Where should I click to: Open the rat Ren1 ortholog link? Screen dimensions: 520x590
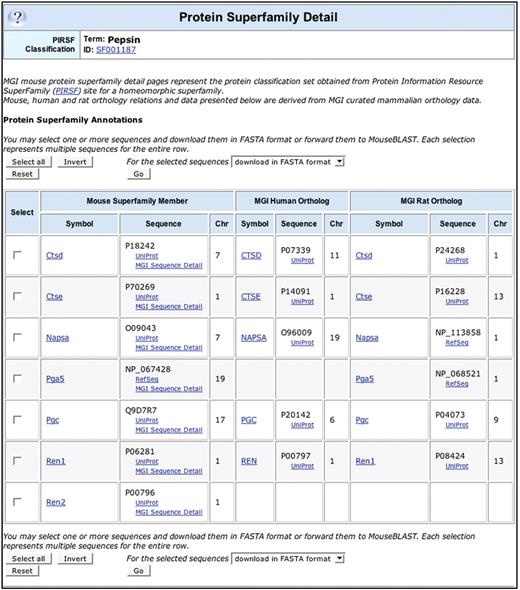pos(365,461)
